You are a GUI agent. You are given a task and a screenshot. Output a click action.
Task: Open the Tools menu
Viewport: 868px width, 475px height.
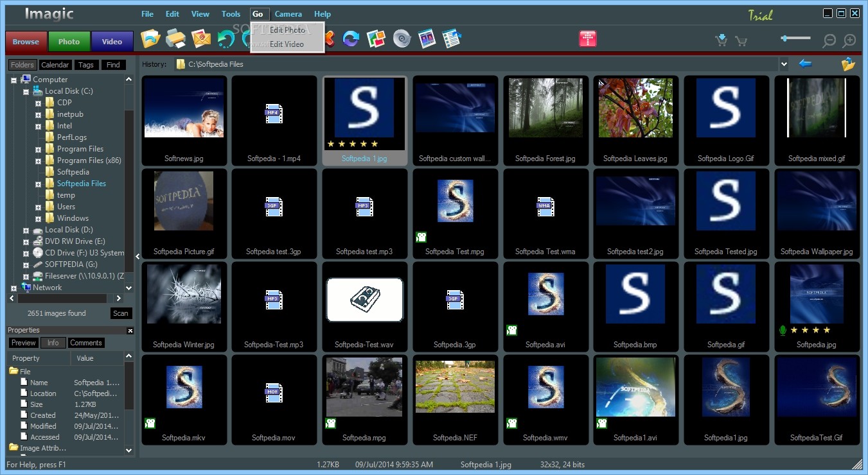pos(231,13)
